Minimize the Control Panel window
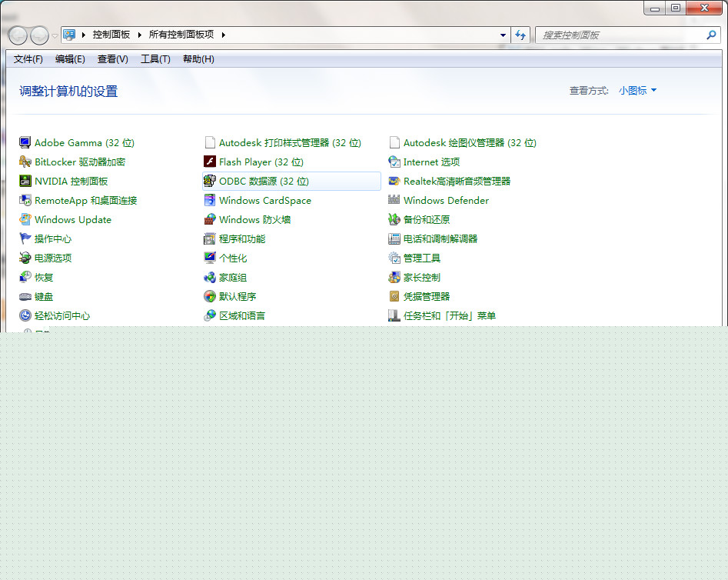 655,8
